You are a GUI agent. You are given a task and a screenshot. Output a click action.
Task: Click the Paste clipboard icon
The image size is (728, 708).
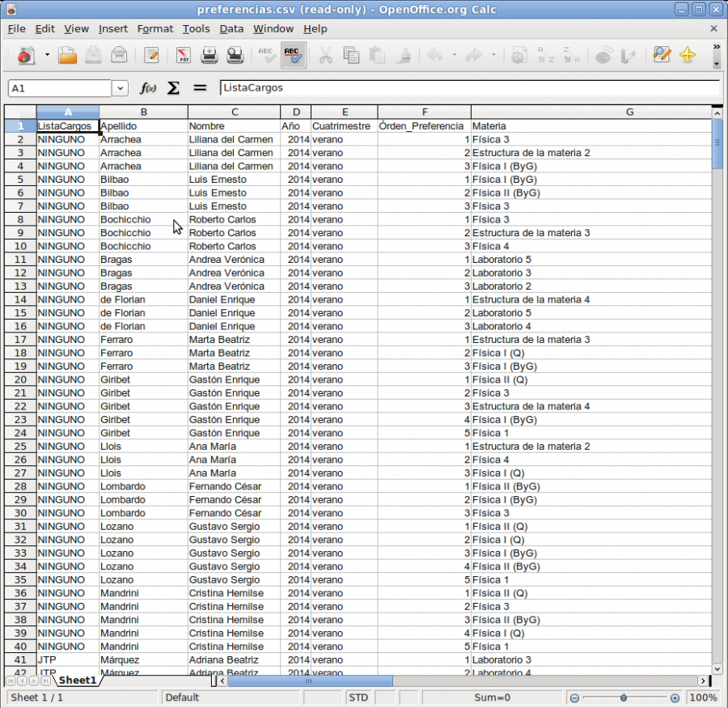pos(378,55)
